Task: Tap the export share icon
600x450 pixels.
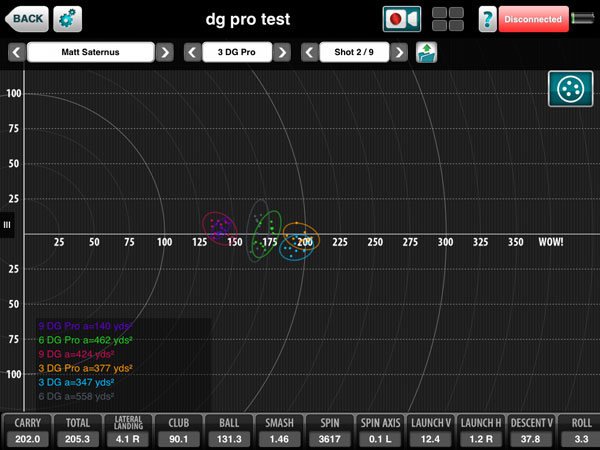Action: tap(427, 52)
